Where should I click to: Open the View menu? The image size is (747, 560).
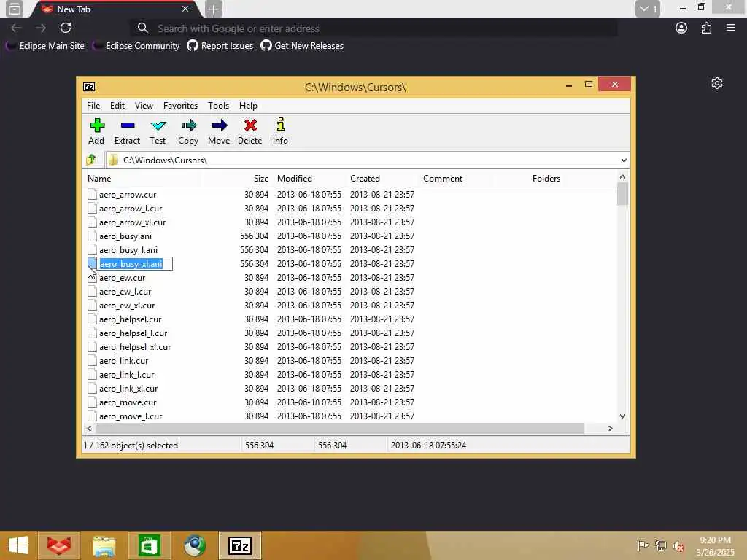click(144, 106)
